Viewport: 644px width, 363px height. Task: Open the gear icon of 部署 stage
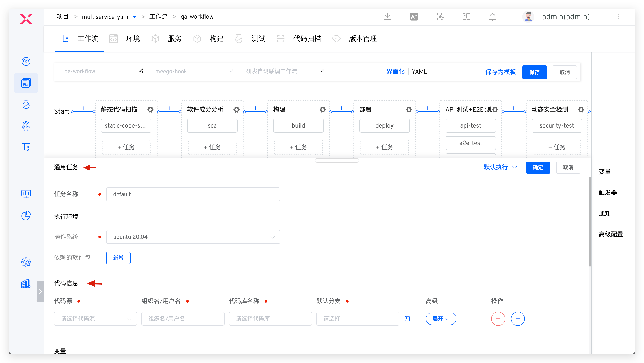409,110
